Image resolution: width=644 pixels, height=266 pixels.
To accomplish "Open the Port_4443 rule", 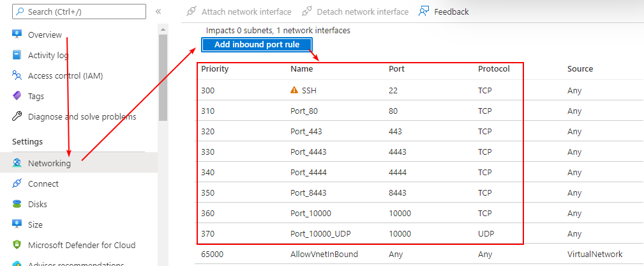I will point(308,152).
